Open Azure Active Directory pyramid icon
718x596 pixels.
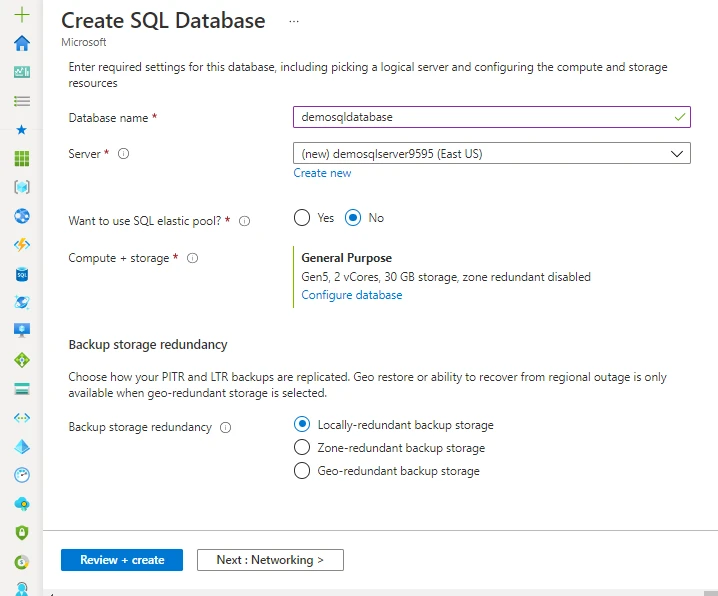click(x=22, y=446)
